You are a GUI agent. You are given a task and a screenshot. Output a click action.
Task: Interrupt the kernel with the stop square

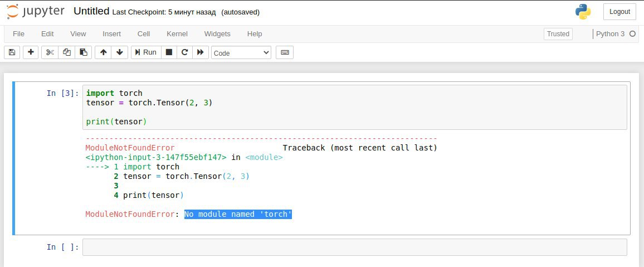(x=169, y=52)
